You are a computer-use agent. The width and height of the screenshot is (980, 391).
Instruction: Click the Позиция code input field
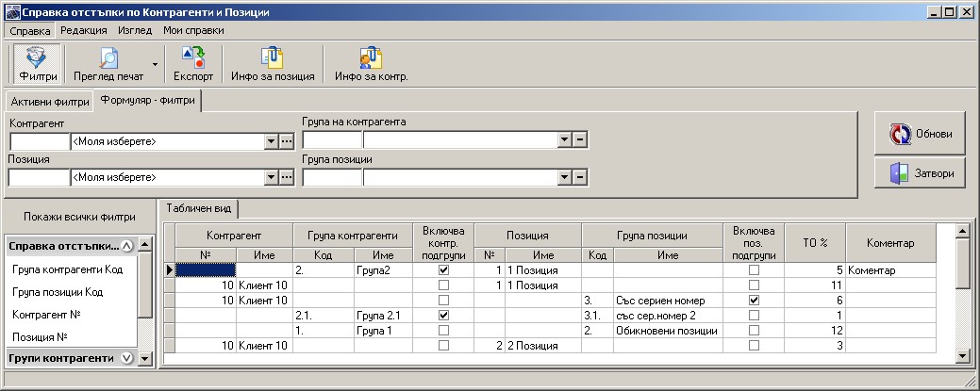40,178
